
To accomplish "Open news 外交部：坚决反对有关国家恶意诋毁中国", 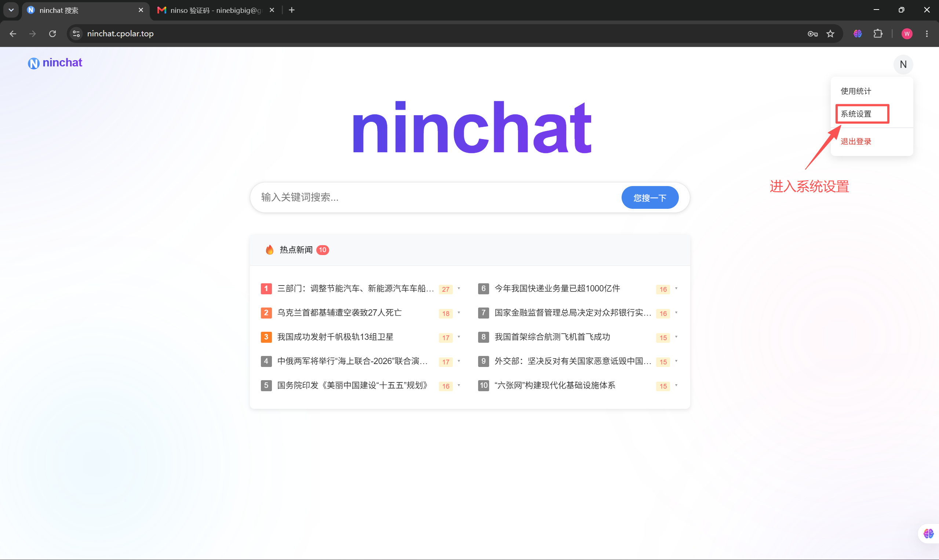I will 573,361.
